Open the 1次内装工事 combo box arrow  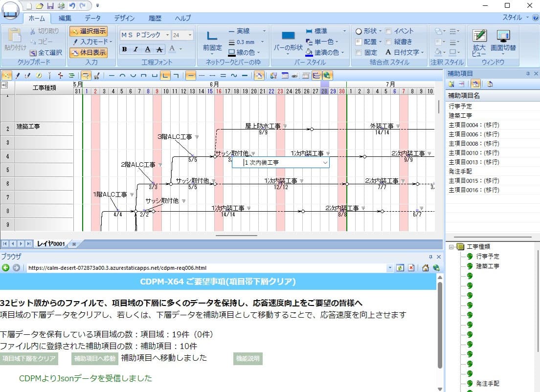coord(325,162)
